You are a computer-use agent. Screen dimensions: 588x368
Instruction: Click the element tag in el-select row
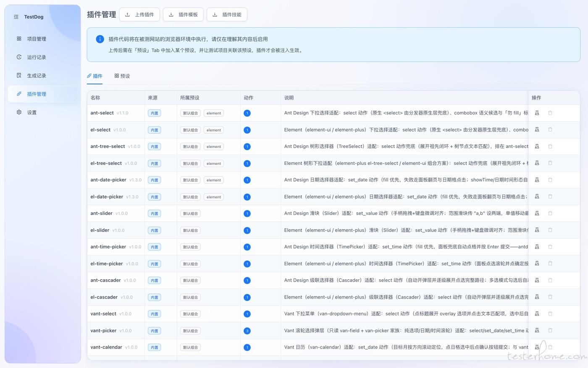coord(214,130)
